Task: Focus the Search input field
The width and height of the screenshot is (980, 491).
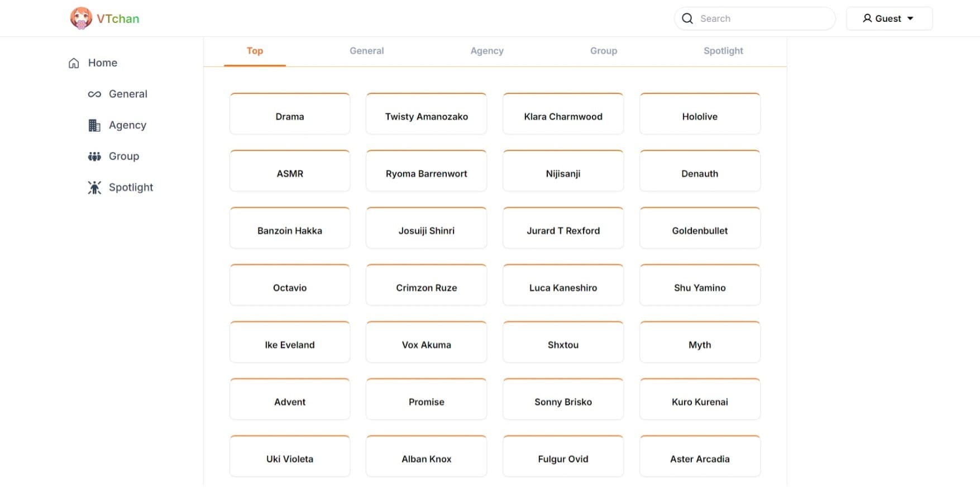Action: (x=755, y=18)
